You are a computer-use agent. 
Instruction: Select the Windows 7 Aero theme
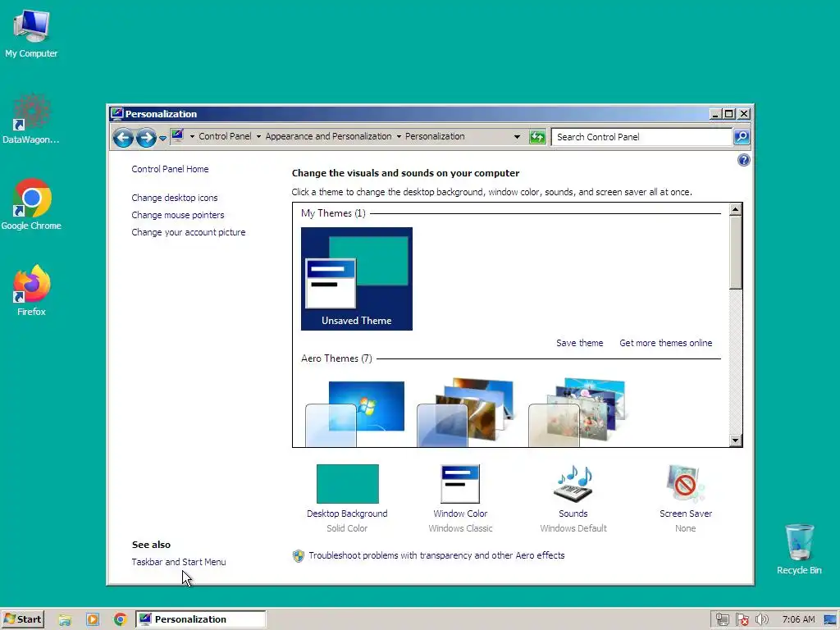click(355, 413)
